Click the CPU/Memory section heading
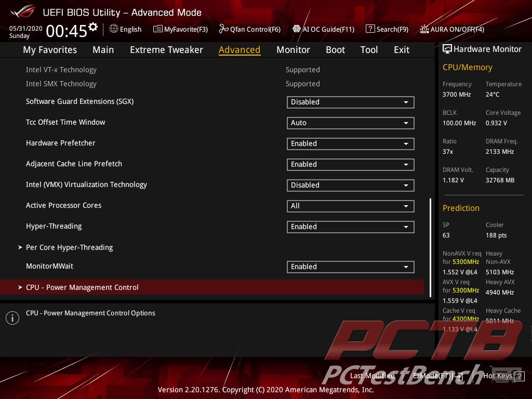This screenshot has height=399, width=532. 467,67
